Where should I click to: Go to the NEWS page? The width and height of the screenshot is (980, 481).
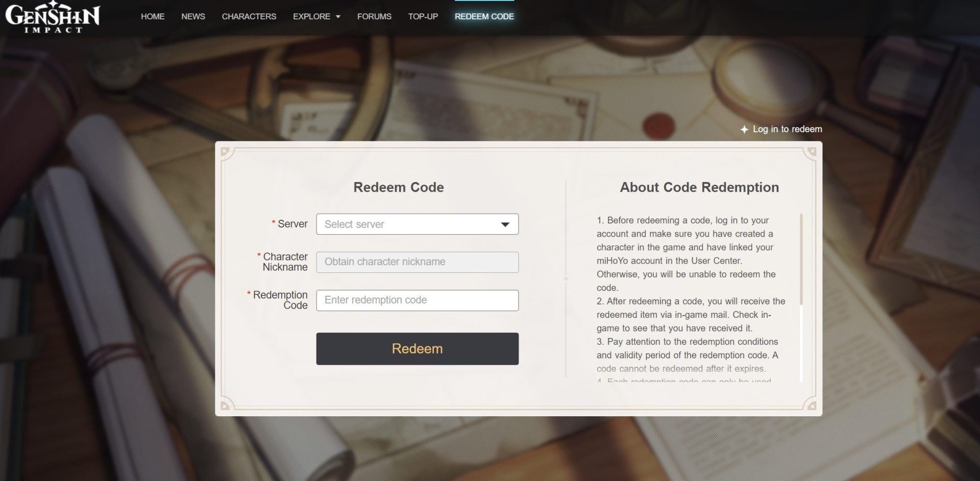(193, 16)
